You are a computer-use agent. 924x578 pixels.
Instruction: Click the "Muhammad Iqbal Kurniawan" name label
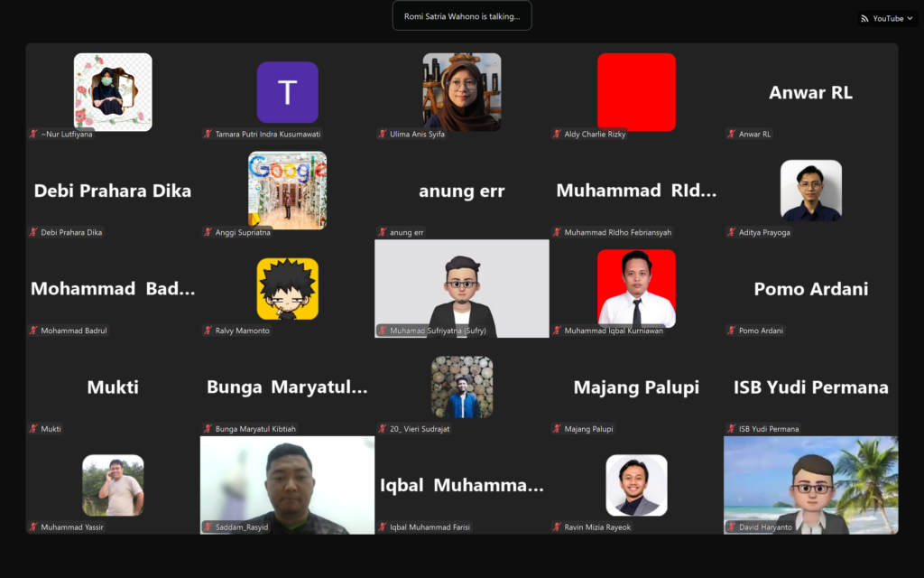tap(612, 331)
